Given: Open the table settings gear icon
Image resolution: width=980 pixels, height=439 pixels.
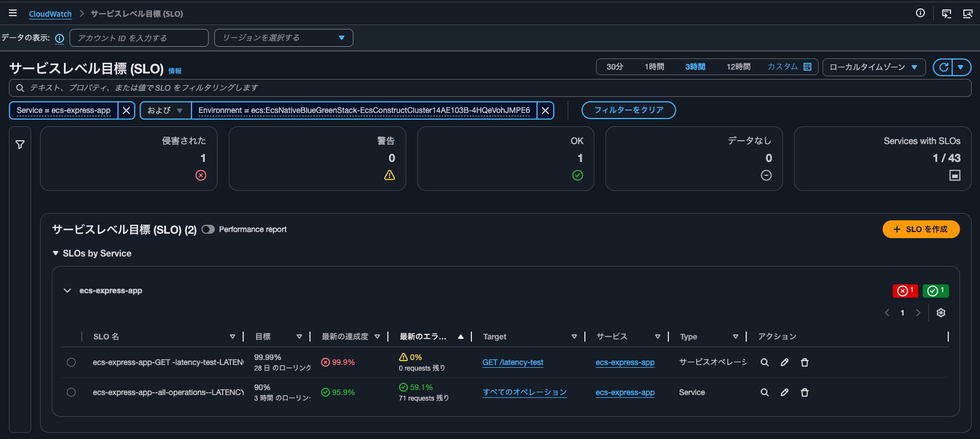Looking at the screenshot, I should [x=940, y=313].
